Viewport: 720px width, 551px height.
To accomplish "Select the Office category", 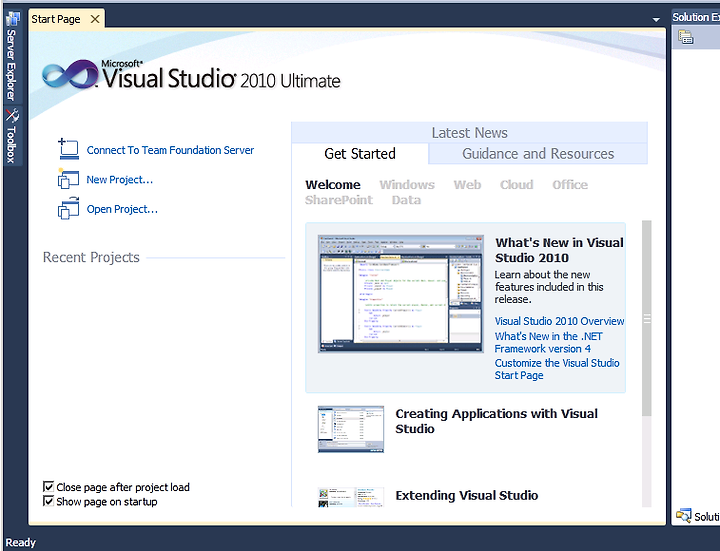I will coord(570,185).
